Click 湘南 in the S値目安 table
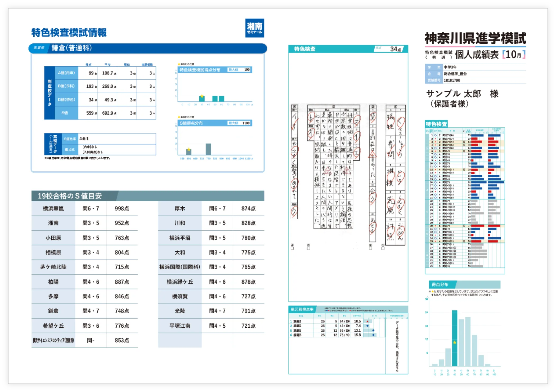 click(x=53, y=223)
